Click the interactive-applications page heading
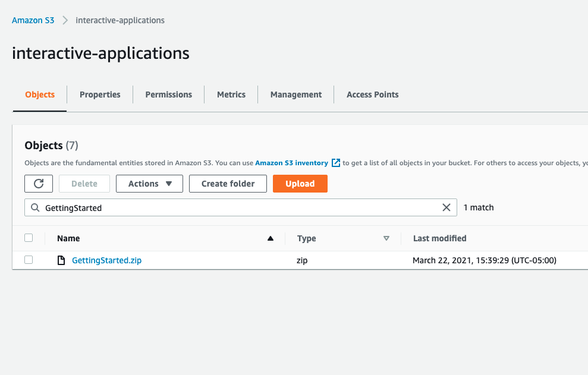 point(100,53)
